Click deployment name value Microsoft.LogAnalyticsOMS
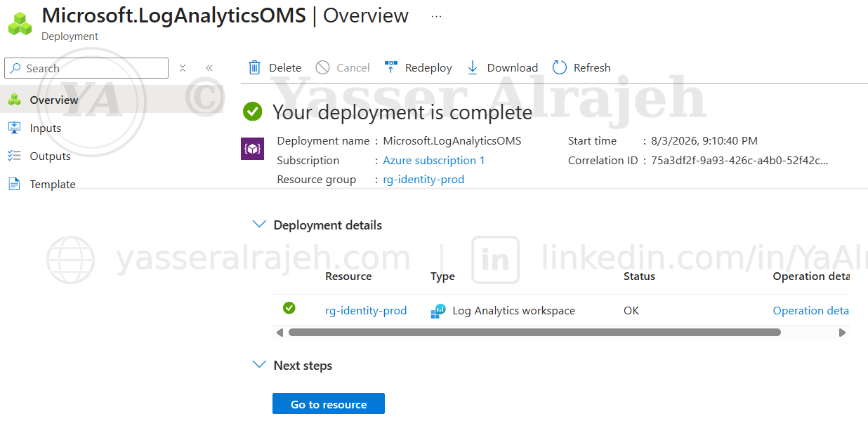This screenshot has width=868, height=447. pyautogui.click(x=452, y=141)
